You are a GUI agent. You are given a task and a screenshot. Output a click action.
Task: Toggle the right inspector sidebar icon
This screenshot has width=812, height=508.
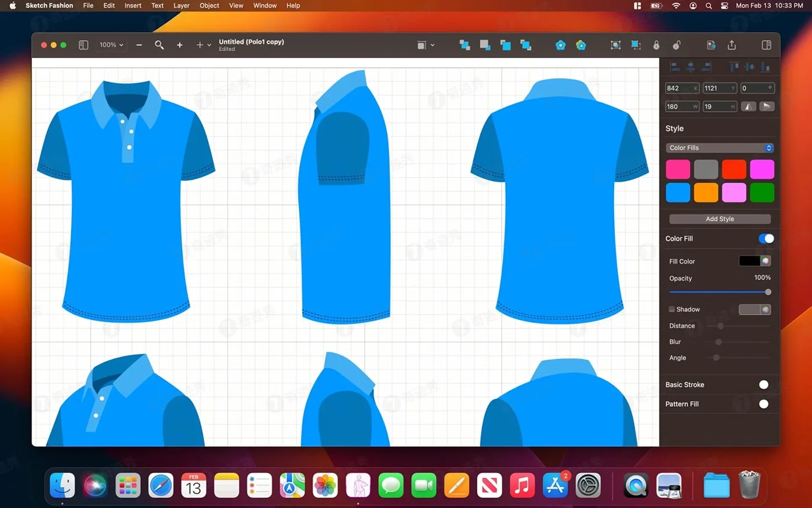[x=766, y=45]
